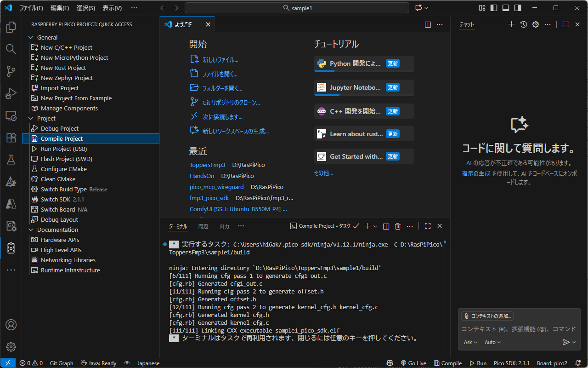Select New C/C++ Project item
The width and height of the screenshot is (588, 368).
click(90, 47)
